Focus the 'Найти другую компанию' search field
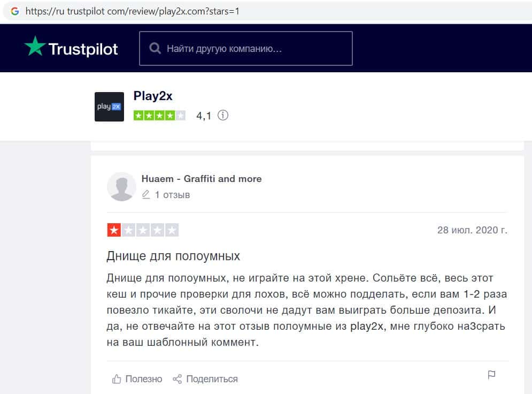Viewport: 532px width, 394px height. 245,49
